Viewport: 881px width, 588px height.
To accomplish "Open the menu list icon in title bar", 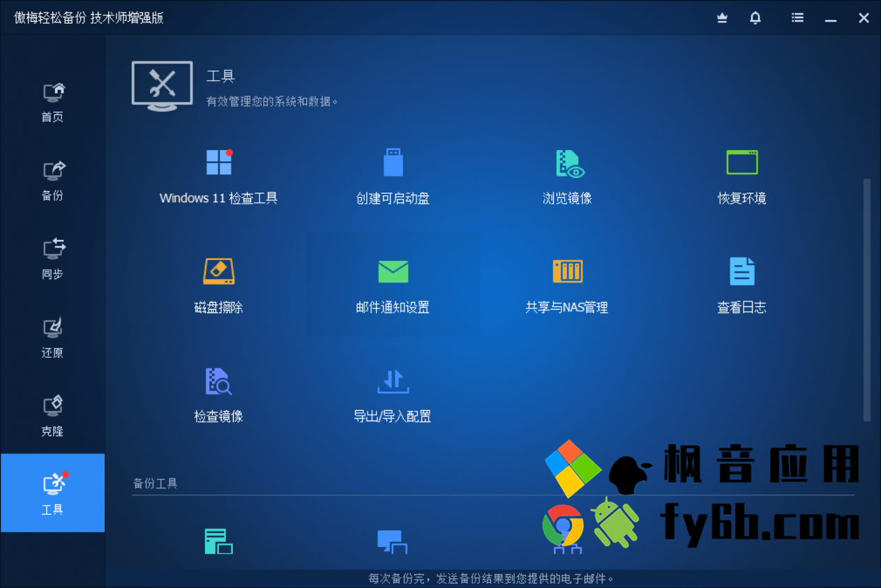I will tap(797, 18).
